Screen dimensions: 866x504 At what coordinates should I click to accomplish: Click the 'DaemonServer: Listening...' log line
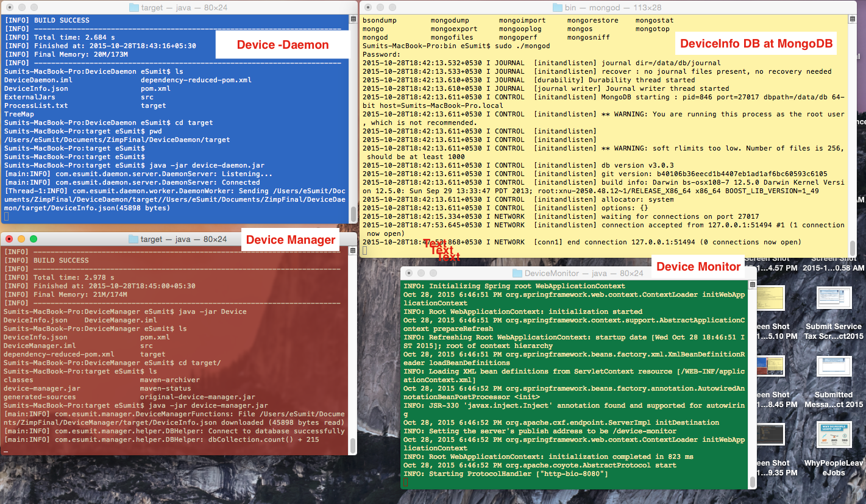tap(138, 174)
